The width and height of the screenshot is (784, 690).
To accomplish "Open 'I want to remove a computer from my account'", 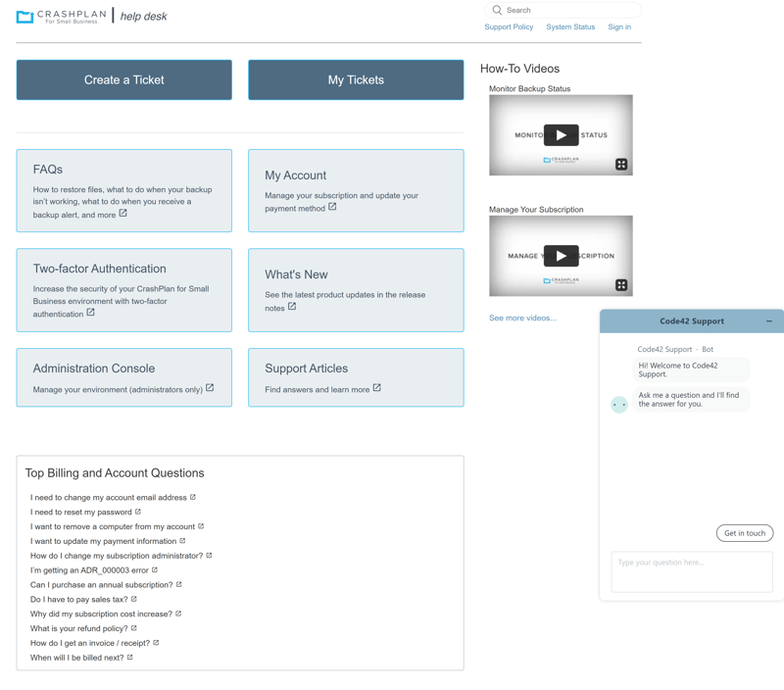I will (x=113, y=526).
